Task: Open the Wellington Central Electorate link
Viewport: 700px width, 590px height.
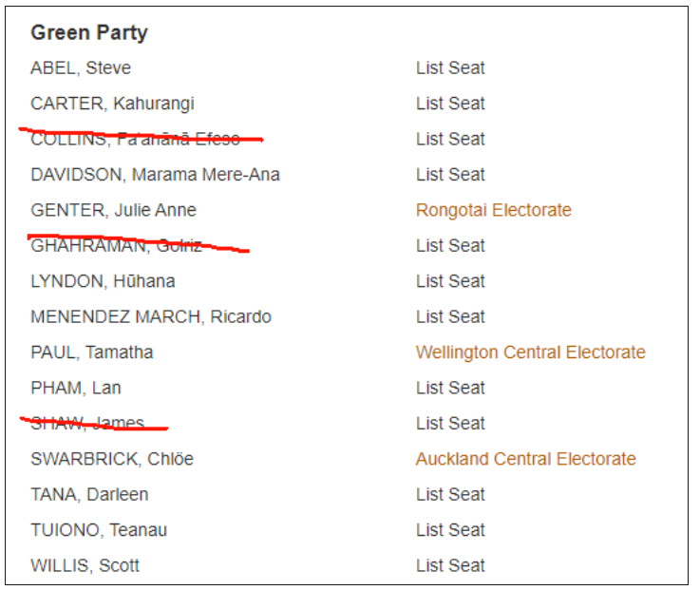Action: point(530,352)
